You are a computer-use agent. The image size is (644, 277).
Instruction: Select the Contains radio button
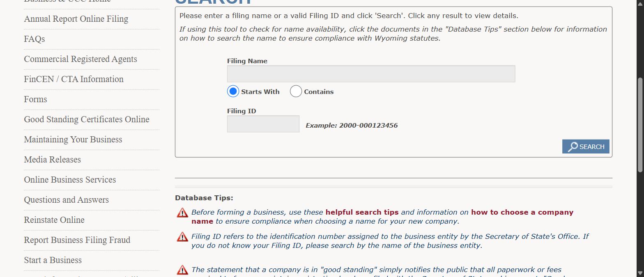point(296,91)
